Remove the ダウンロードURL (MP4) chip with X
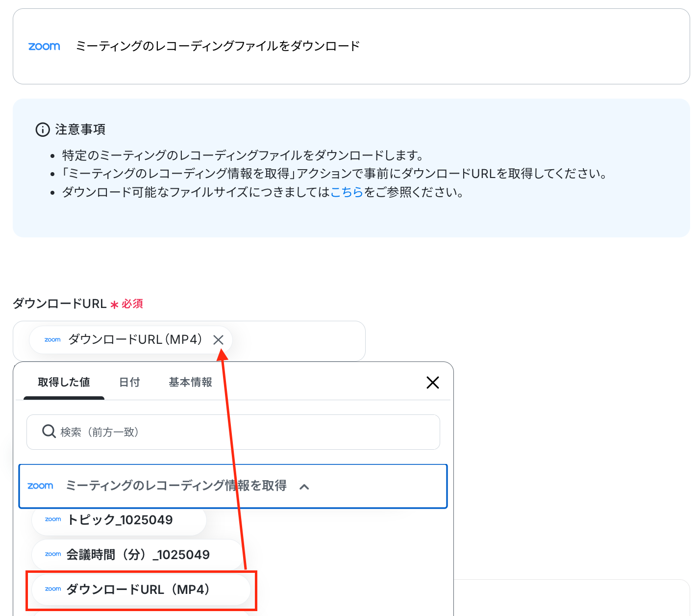This screenshot has height=616, width=697. pos(219,340)
